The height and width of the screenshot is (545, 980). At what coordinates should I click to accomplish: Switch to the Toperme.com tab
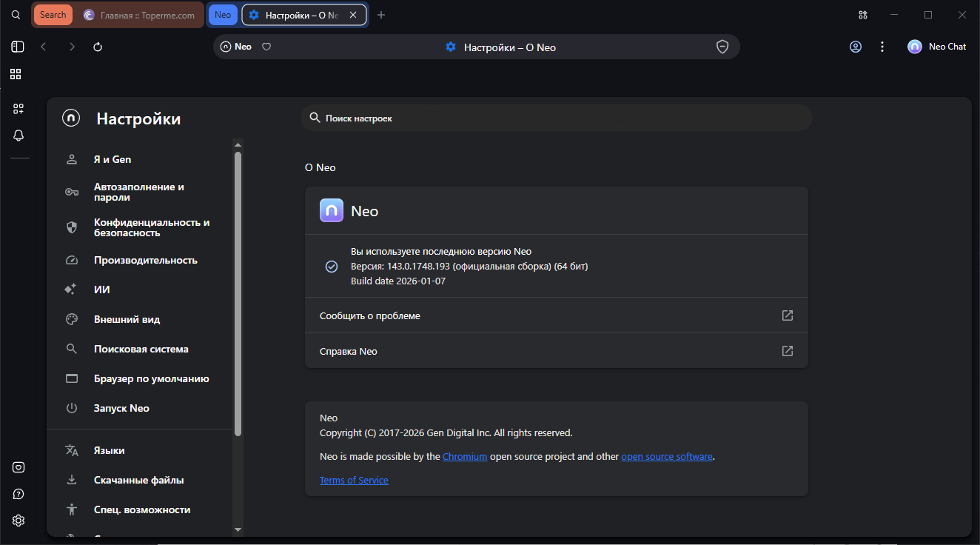coord(139,15)
